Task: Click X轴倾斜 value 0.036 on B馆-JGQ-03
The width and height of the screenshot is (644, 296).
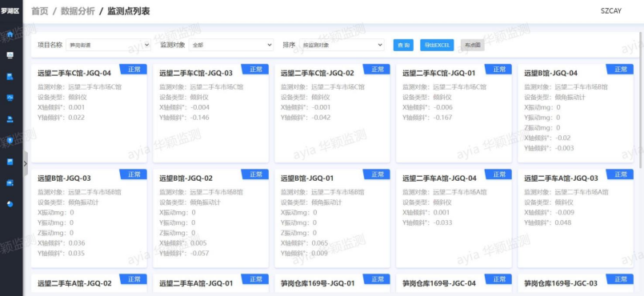Action: [x=77, y=243]
